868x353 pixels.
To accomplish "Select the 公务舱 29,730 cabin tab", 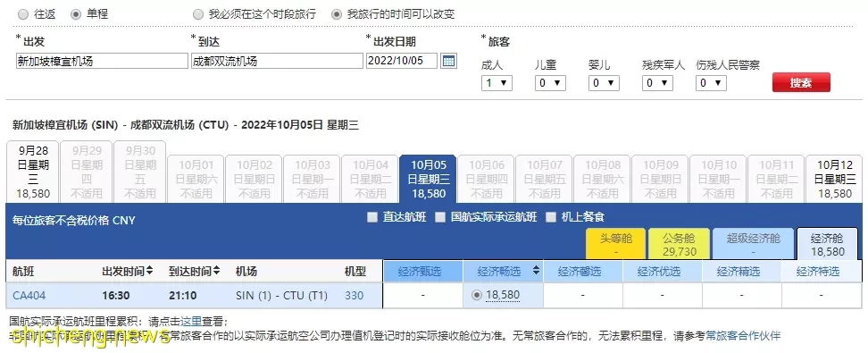I will click(x=680, y=244).
